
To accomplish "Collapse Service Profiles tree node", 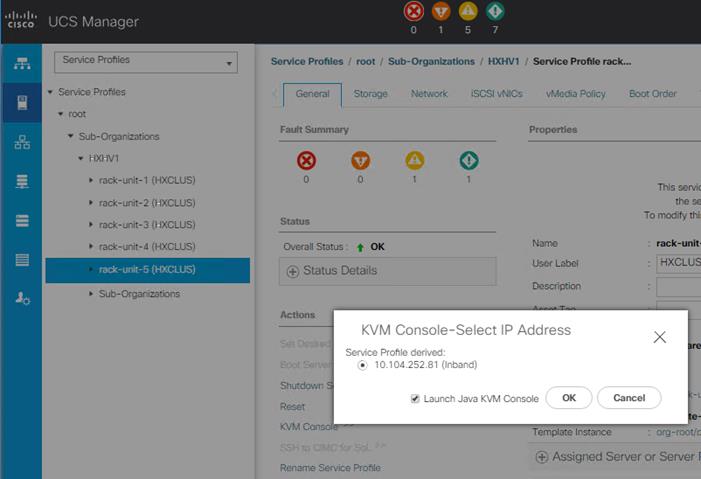I will [x=50, y=92].
